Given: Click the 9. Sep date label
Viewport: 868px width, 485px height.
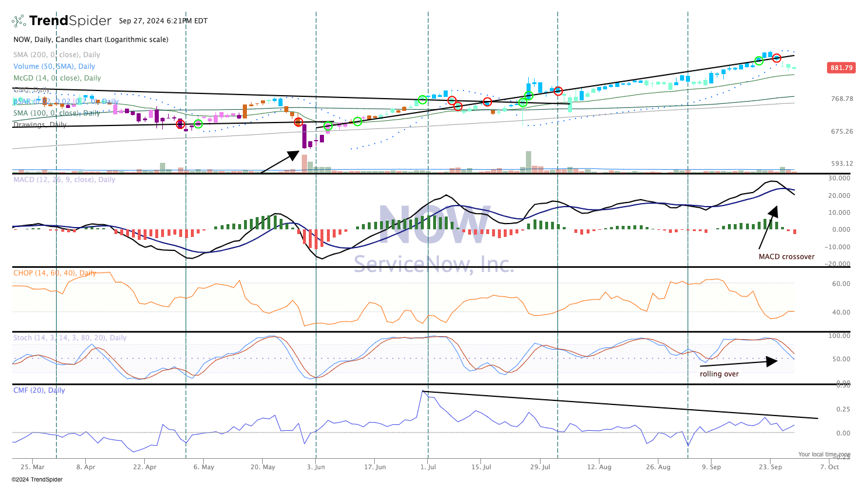Looking at the screenshot, I should [711, 467].
